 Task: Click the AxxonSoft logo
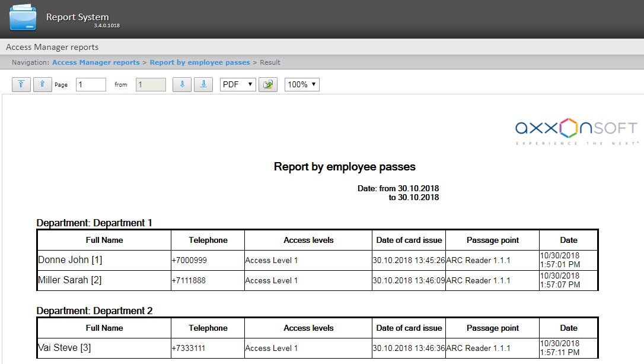click(576, 131)
